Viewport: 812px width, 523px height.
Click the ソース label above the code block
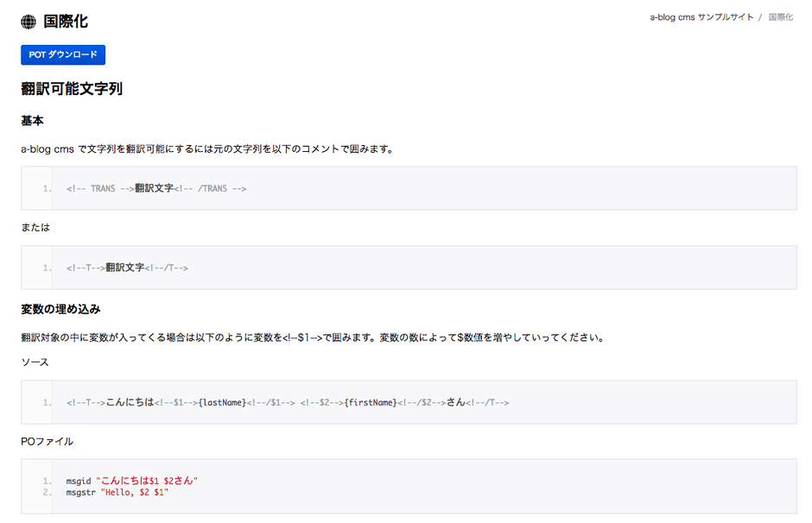tap(35, 362)
